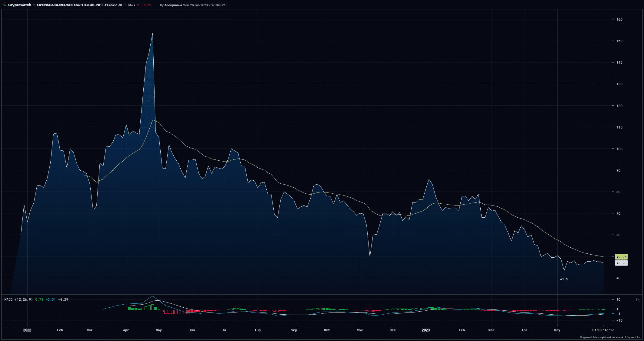
Task: Click the Anonymous author name
Action: (x=173, y=5)
